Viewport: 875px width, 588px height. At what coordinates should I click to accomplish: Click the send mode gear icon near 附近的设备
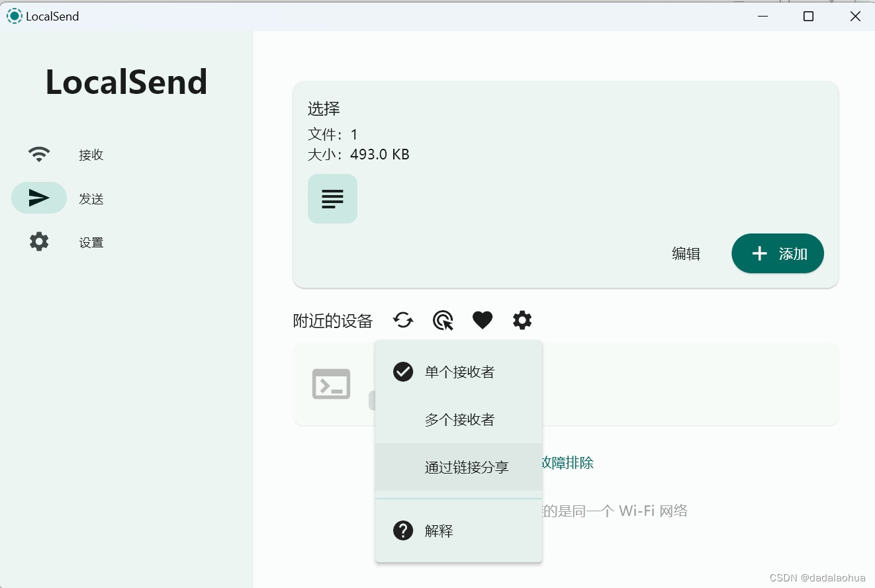(x=522, y=321)
